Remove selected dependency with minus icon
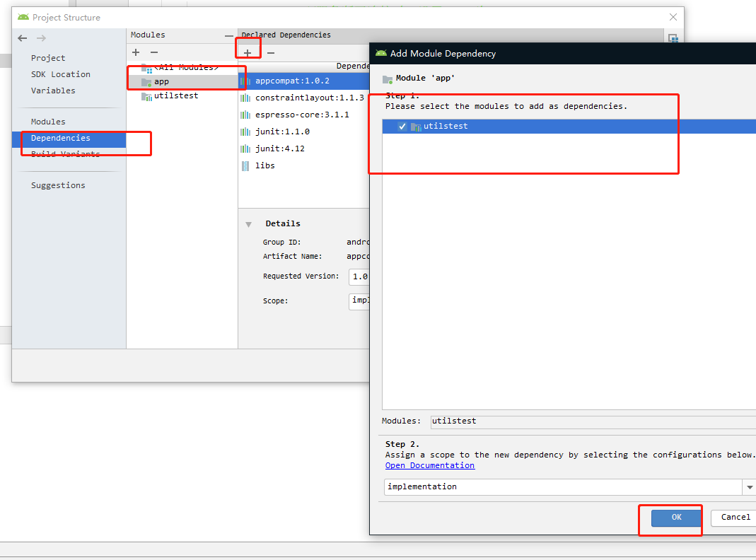 (271, 52)
